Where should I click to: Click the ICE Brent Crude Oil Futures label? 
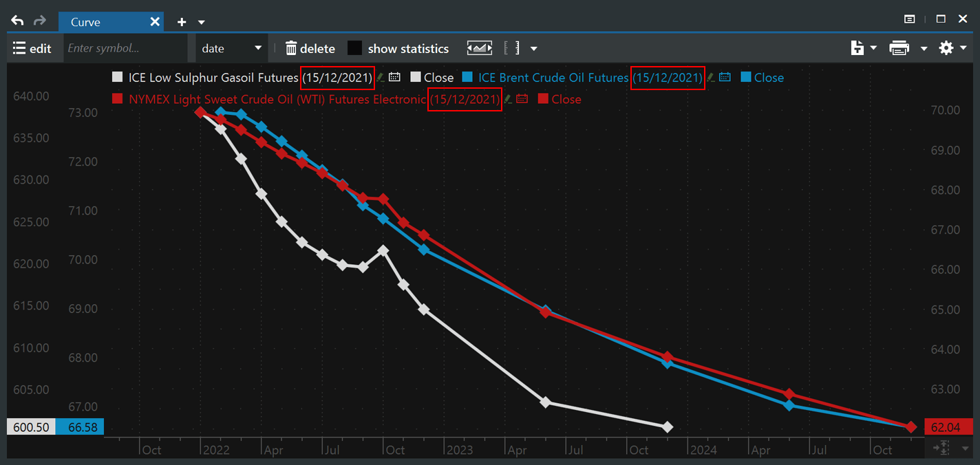(553, 78)
